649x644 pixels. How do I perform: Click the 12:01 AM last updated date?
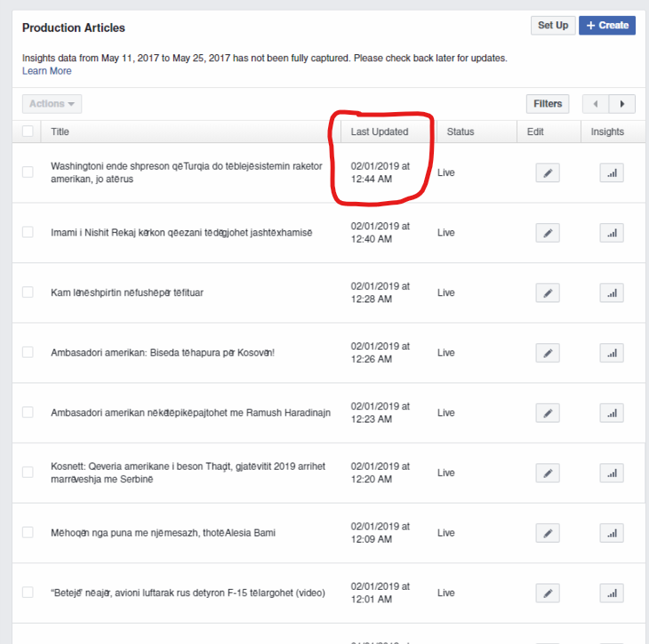381,593
